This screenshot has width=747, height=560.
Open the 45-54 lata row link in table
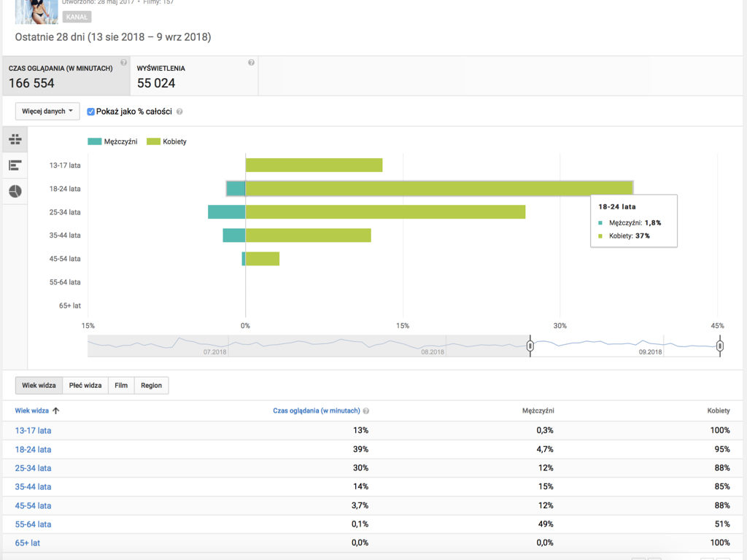click(33, 506)
